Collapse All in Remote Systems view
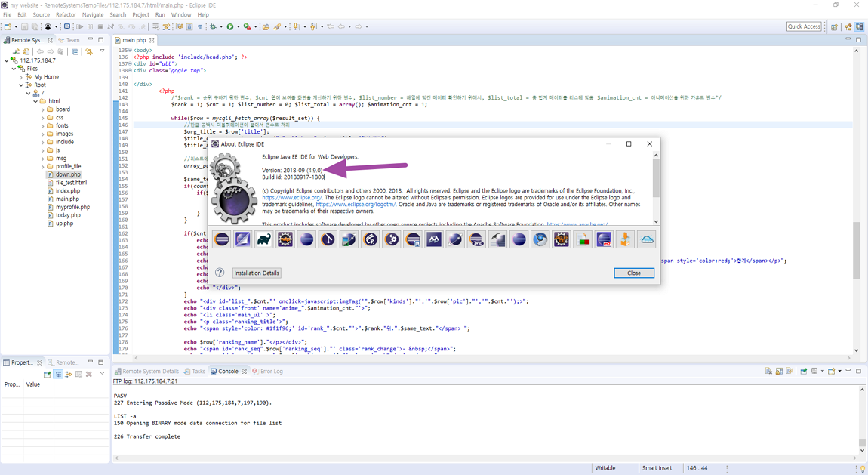This screenshot has width=868, height=475. 75,51
